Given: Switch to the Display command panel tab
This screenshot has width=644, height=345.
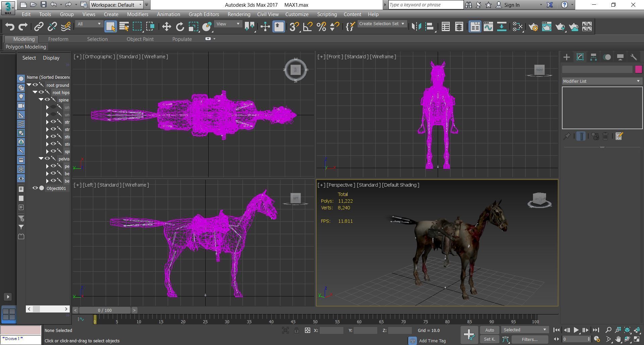Looking at the screenshot, I should click(620, 57).
